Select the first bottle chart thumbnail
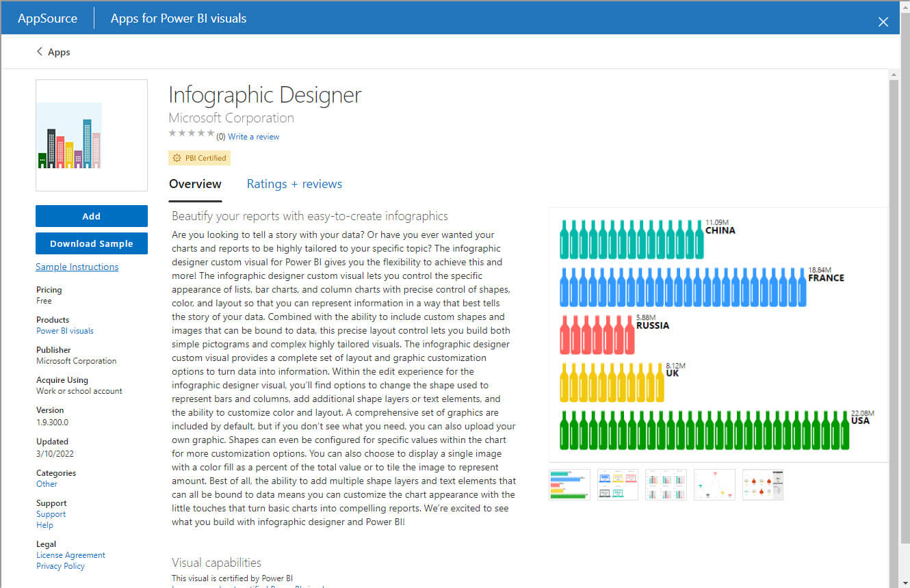The width and height of the screenshot is (910, 588). point(569,484)
